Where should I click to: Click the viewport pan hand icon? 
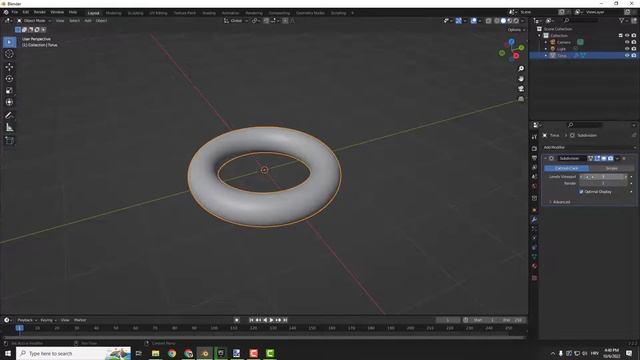pyautogui.click(x=521, y=78)
